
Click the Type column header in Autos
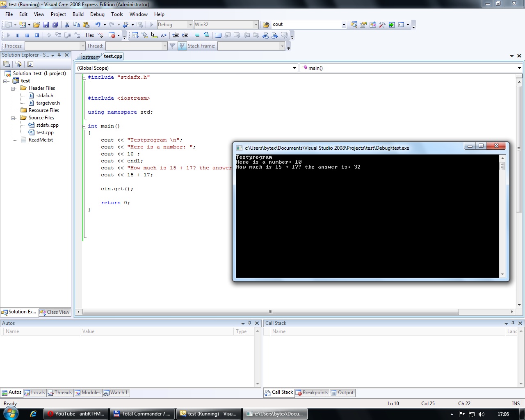[x=244, y=331]
